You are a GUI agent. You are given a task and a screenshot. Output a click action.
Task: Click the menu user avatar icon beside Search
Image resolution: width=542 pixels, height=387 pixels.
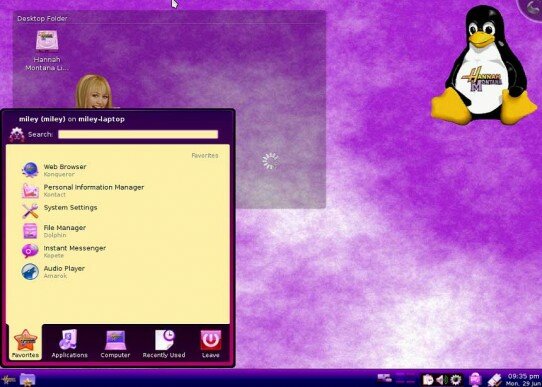pyautogui.click(x=17, y=134)
